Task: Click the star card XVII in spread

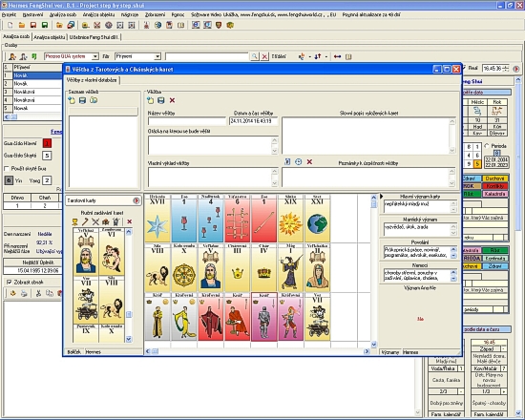Action: coord(157,219)
